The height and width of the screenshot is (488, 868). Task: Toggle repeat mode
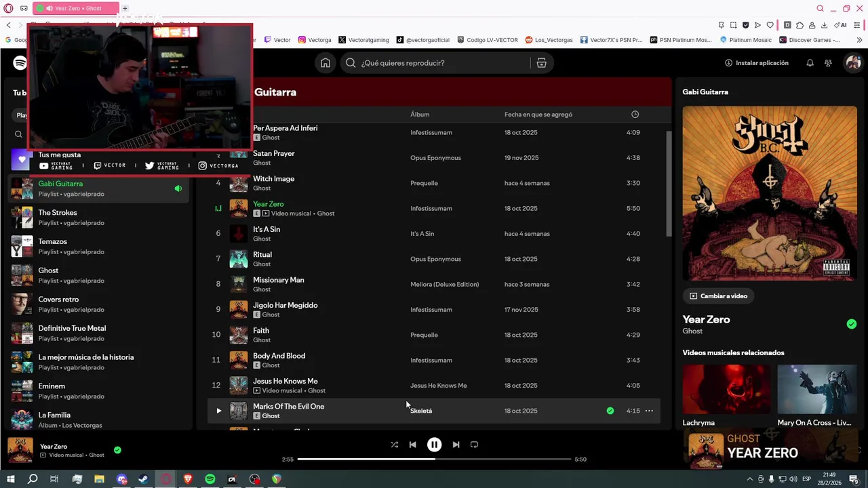[x=474, y=445]
